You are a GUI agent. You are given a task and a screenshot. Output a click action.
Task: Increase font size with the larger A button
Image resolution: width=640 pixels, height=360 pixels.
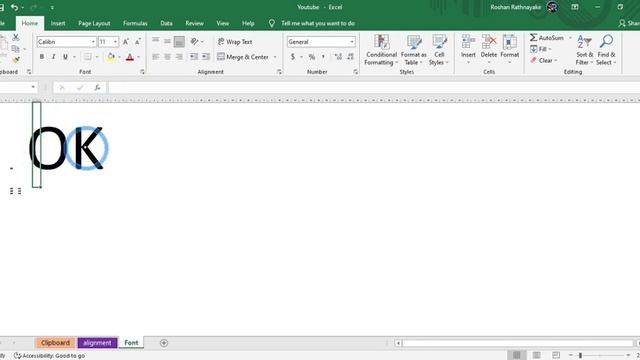(x=126, y=42)
